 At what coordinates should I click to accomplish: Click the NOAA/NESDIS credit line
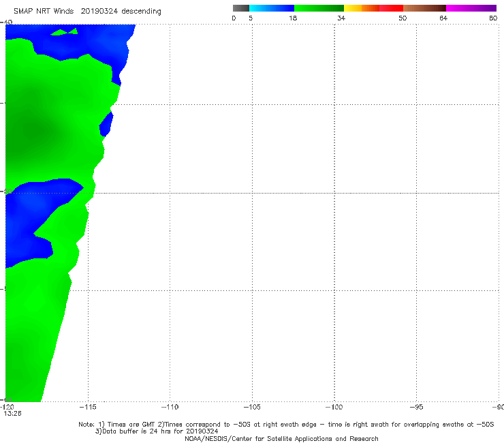(281, 438)
